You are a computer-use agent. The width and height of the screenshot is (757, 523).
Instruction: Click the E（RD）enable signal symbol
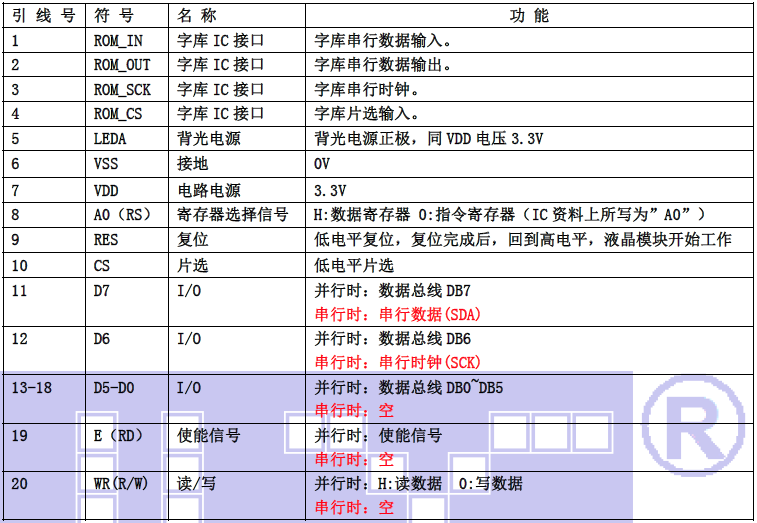[118, 436]
